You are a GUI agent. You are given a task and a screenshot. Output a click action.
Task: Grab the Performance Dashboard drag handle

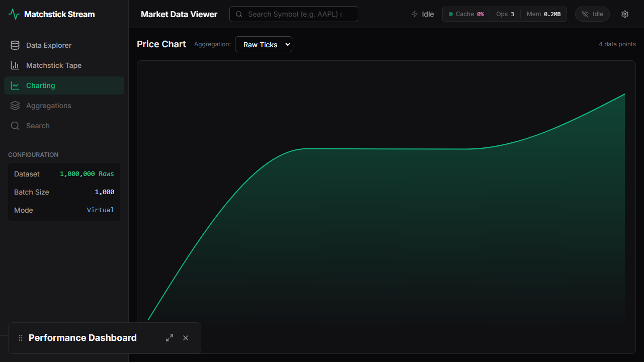click(21, 338)
